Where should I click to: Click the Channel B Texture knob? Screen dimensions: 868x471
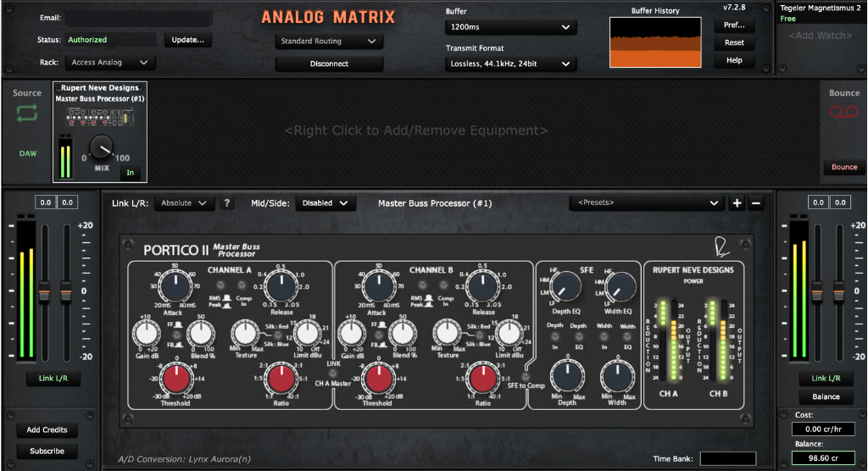(x=447, y=334)
